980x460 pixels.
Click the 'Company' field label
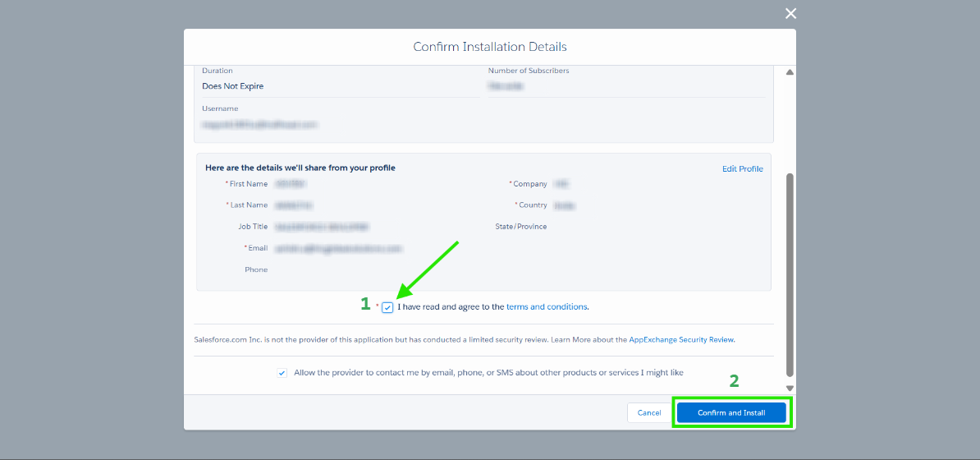coord(530,184)
